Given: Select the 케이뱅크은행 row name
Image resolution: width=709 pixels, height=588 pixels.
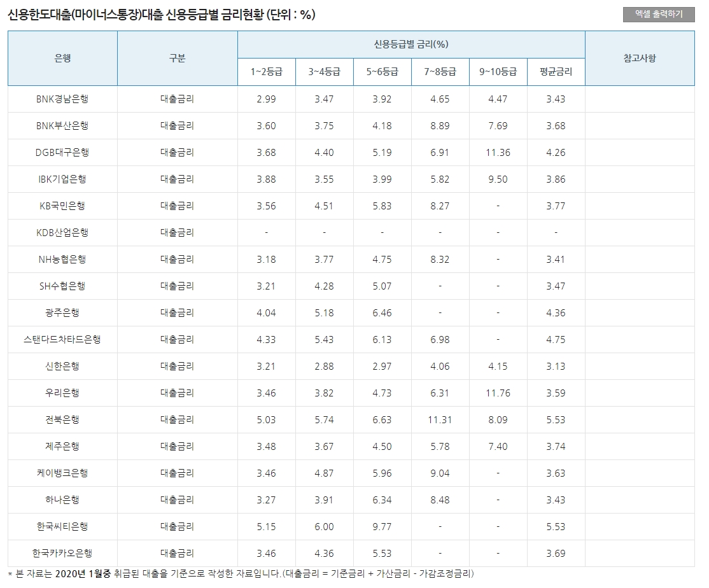Looking at the screenshot, I should (62, 472).
